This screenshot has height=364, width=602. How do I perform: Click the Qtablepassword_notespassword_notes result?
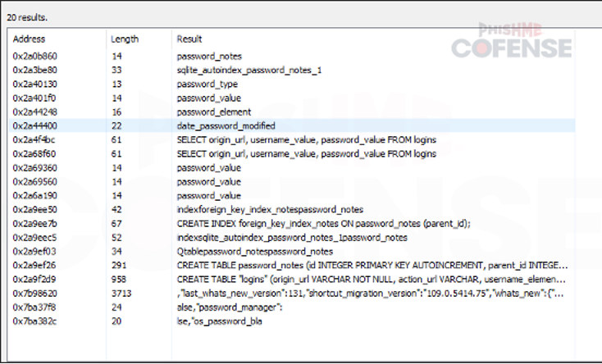click(255, 252)
